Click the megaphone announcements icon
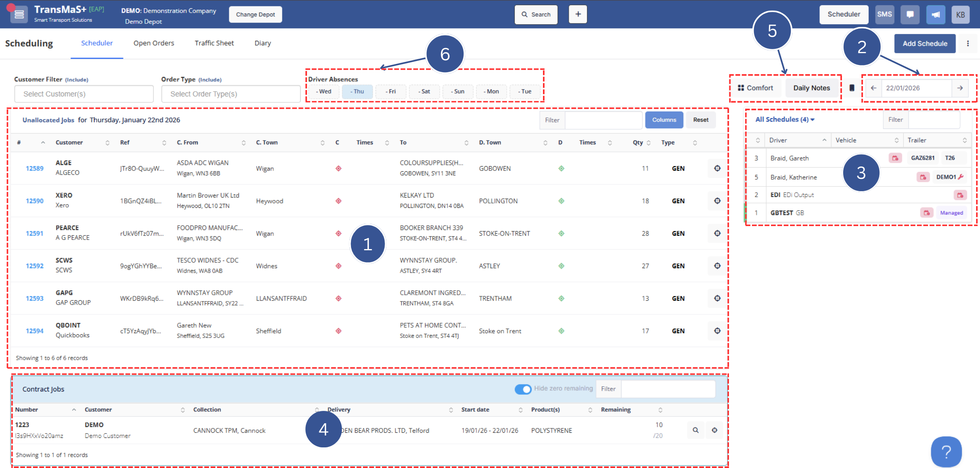This screenshot has height=468, width=980. click(x=935, y=15)
